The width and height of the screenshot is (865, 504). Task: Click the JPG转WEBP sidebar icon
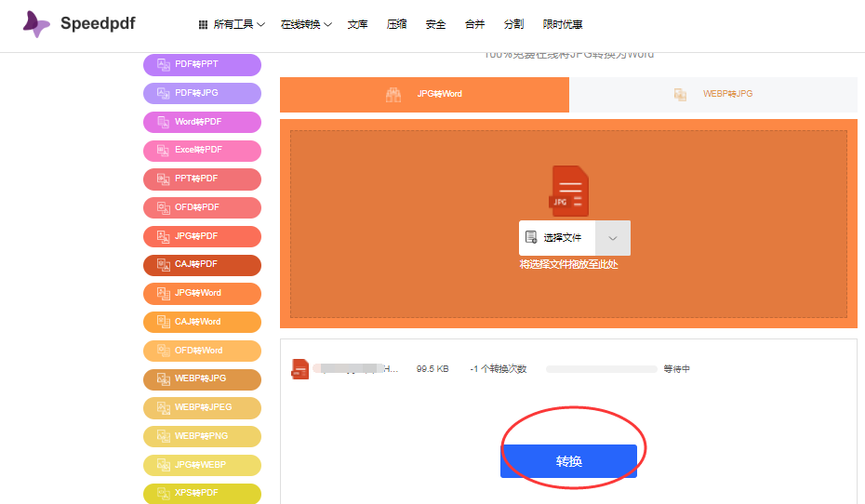[x=164, y=465]
